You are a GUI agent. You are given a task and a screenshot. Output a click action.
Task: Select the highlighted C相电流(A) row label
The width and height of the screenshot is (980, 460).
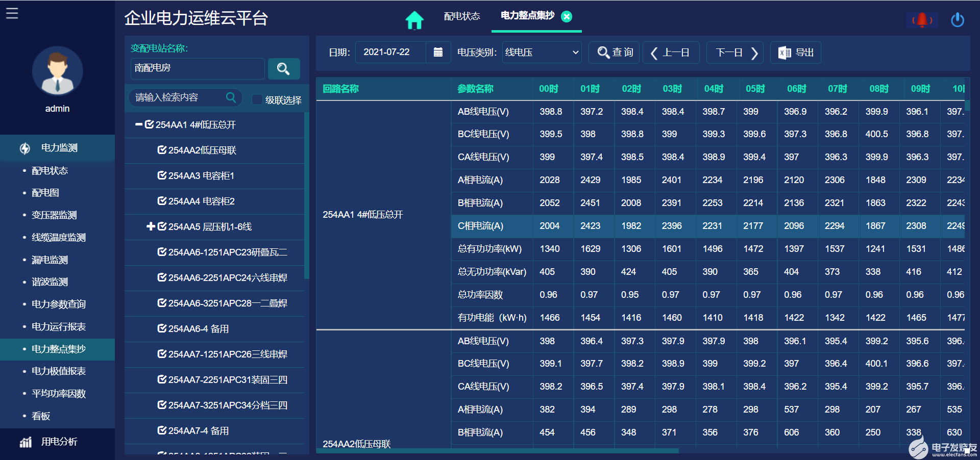pos(480,226)
